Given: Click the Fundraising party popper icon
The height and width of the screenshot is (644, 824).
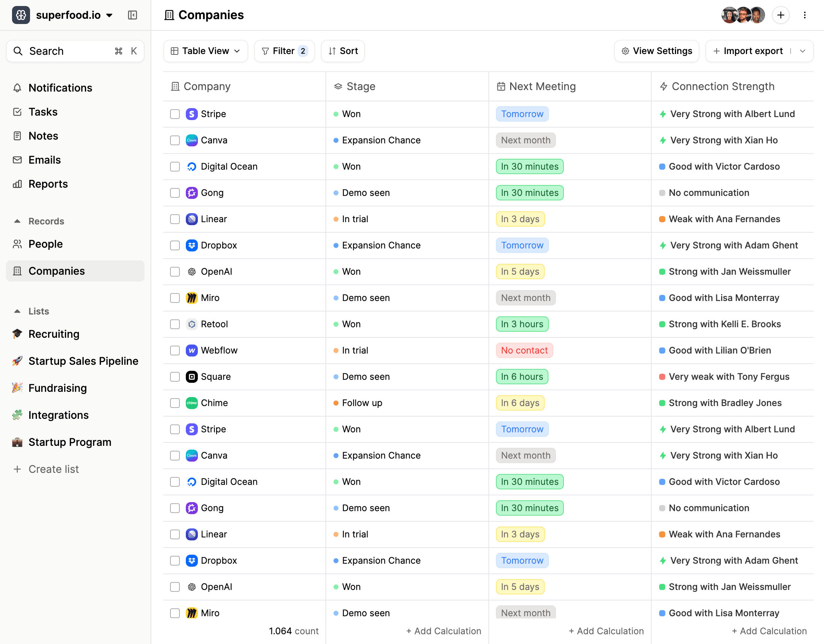Looking at the screenshot, I should (17, 388).
